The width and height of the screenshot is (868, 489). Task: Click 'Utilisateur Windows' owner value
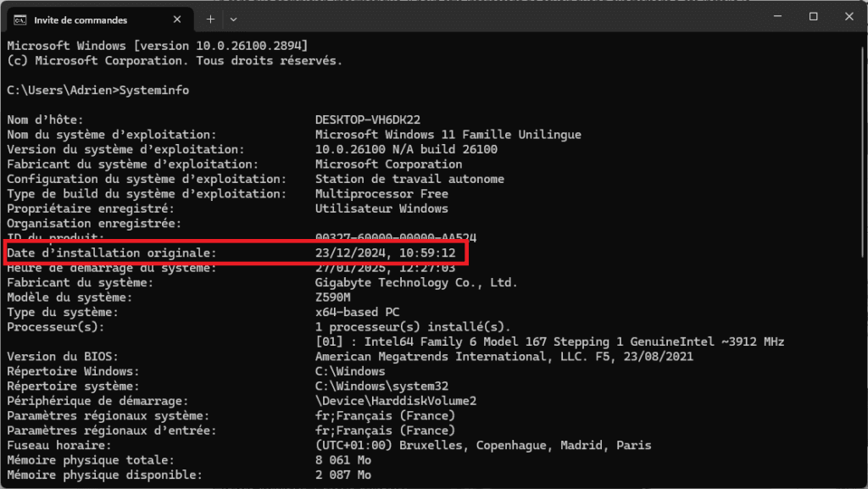pos(381,208)
